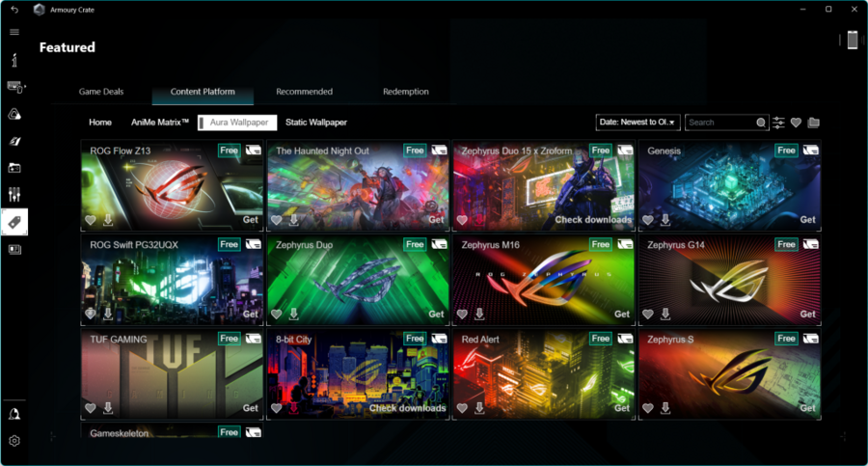Click the wallpaper Search field
Image resolution: width=868 pixels, height=466 pixels.
point(720,123)
